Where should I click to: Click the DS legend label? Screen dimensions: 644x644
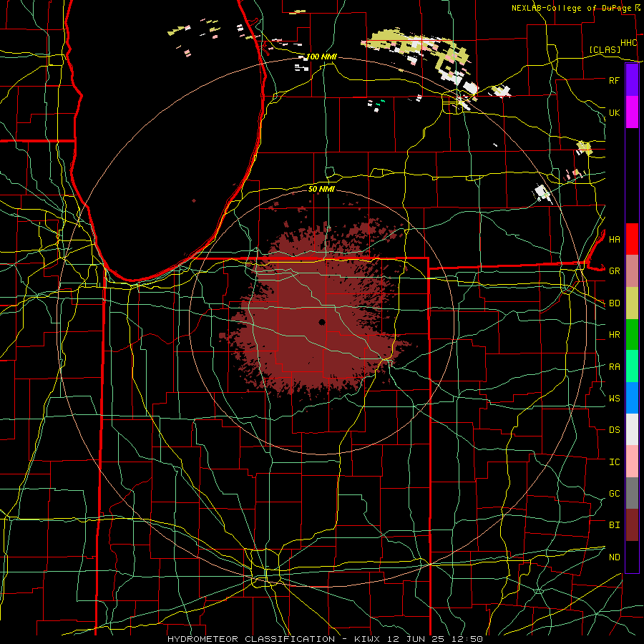tap(614, 430)
